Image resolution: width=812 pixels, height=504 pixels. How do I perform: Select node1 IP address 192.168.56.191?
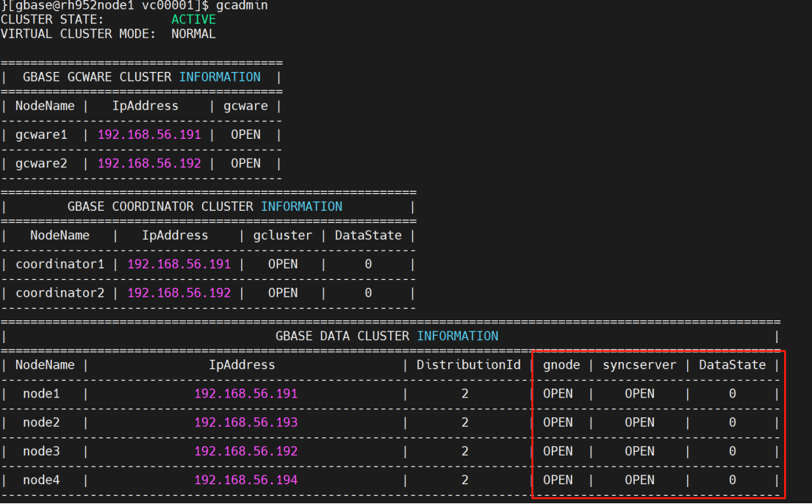tap(246, 394)
